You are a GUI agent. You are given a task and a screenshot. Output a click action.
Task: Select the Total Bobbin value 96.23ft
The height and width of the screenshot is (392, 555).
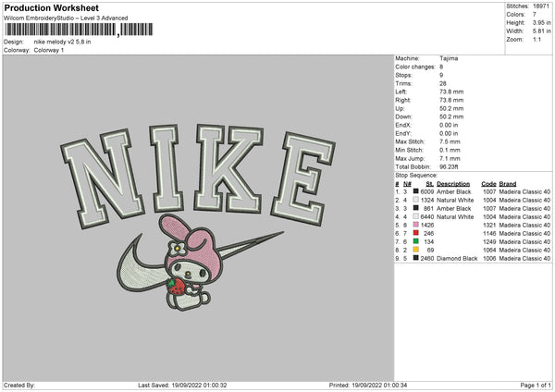pos(449,167)
